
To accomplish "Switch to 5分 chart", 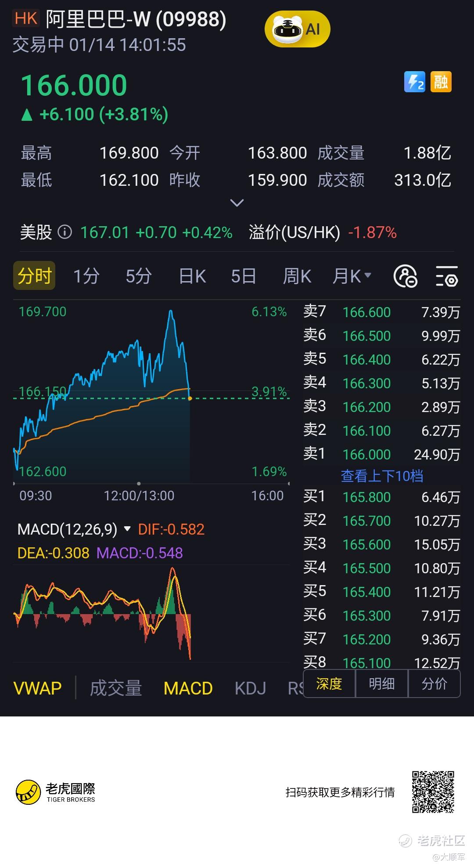I will 139,276.
